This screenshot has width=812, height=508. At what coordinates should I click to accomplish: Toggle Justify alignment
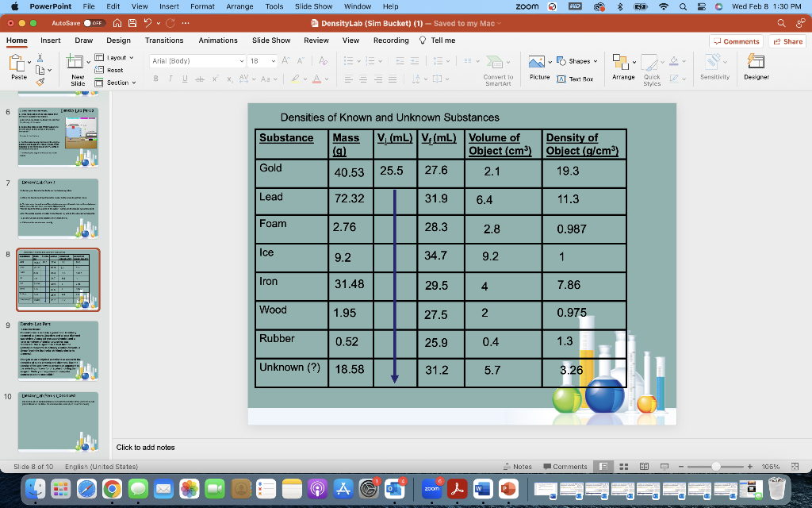click(393, 79)
